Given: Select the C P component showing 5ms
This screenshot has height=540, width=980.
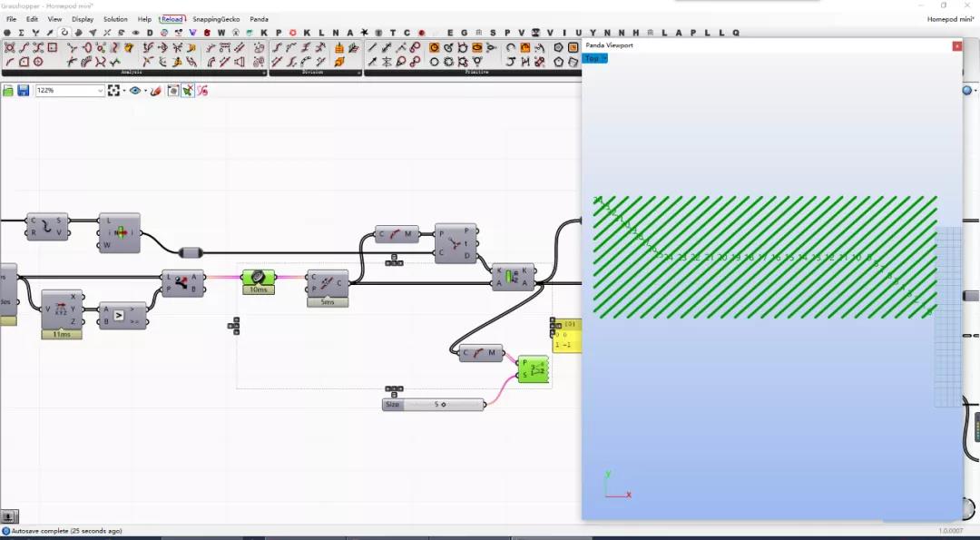Looking at the screenshot, I should point(328,283).
